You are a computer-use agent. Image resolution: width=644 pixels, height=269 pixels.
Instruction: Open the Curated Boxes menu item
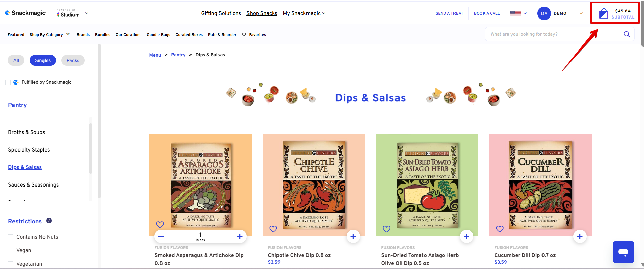point(189,35)
